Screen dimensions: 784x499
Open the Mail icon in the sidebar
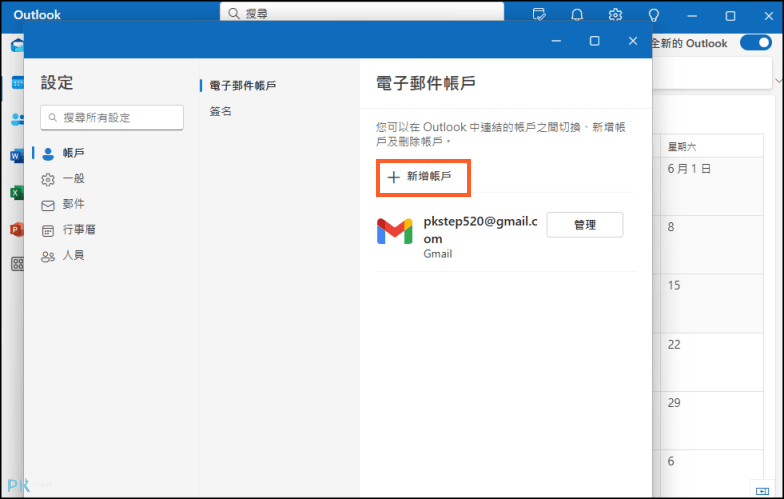pyautogui.click(x=18, y=46)
